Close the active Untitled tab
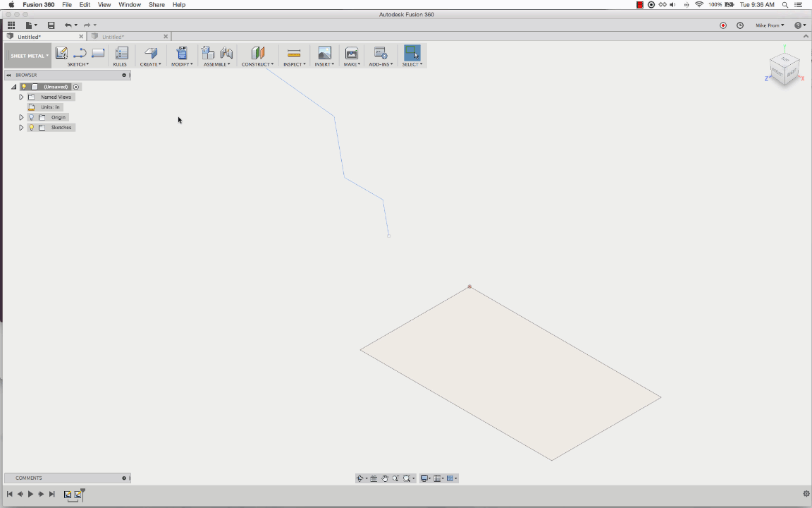This screenshot has width=812, height=508. tap(81, 37)
